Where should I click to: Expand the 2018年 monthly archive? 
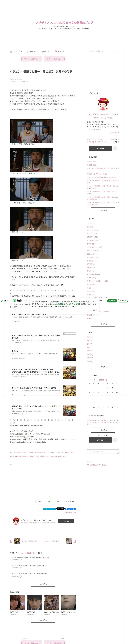(90, 351)
